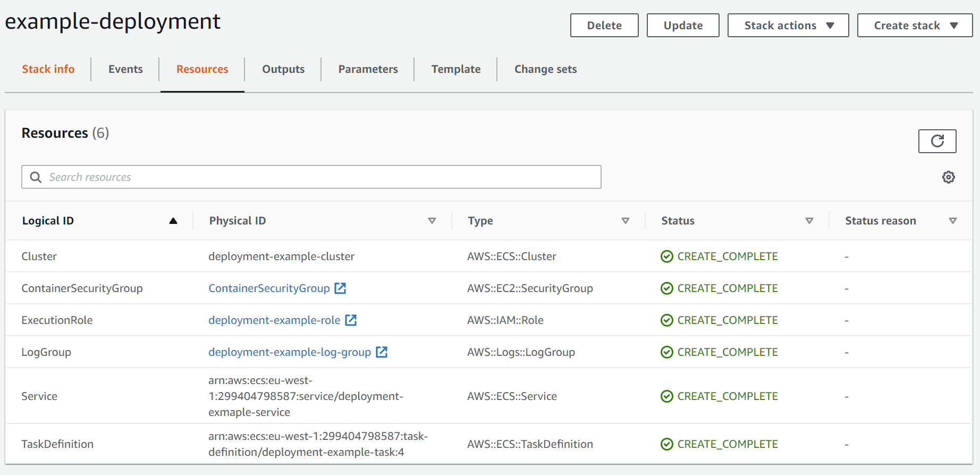Image resolution: width=980 pixels, height=475 pixels.
Task: Sort the Status reason column arrow
Action: pyautogui.click(x=952, y=221)
